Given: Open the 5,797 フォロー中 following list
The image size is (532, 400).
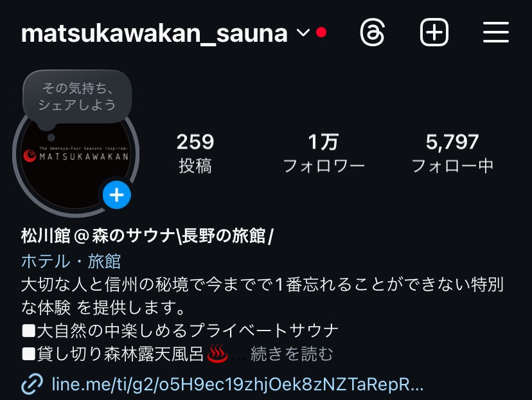Looking at the screenshot, I should click(x=452, y=153).
